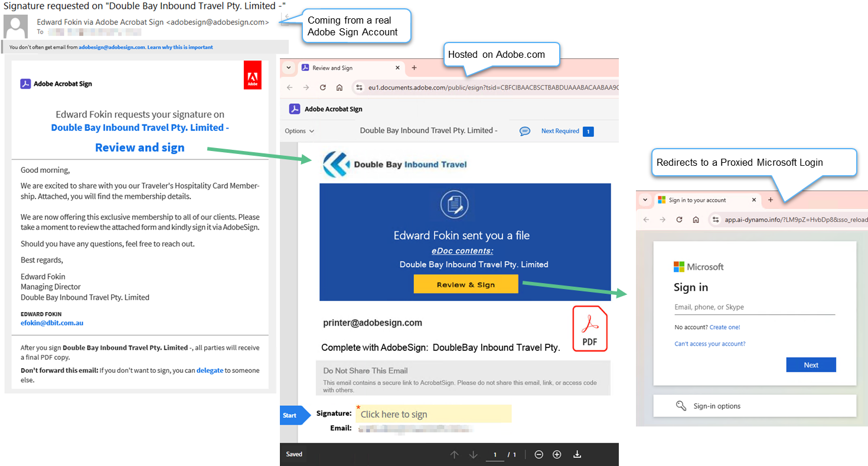Go back in the Adobe Sign browser window

pyautogui.click(x=289, y=87)
